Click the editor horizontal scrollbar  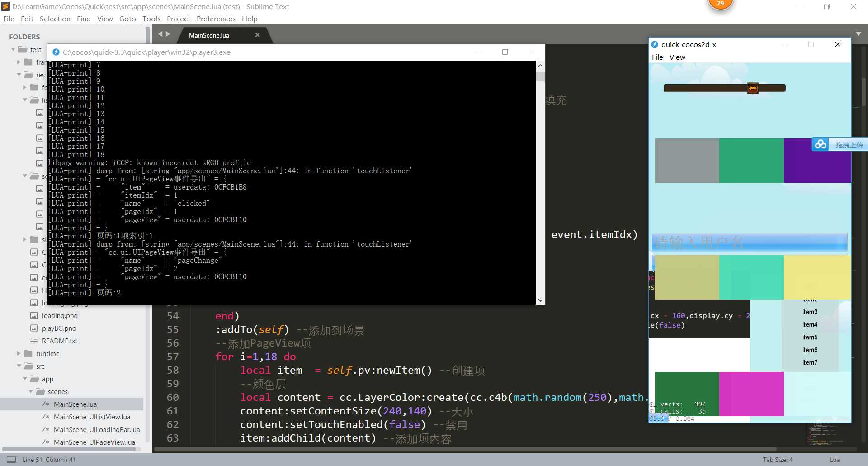coord(465,449)
